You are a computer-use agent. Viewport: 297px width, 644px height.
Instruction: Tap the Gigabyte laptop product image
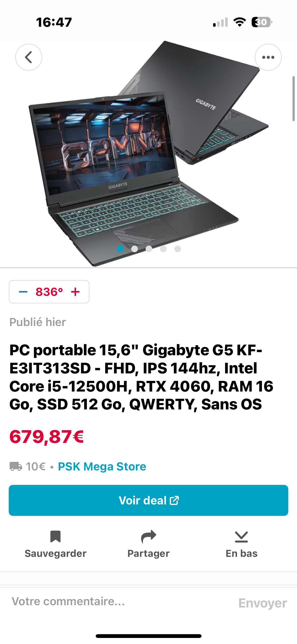click(148, 154)
